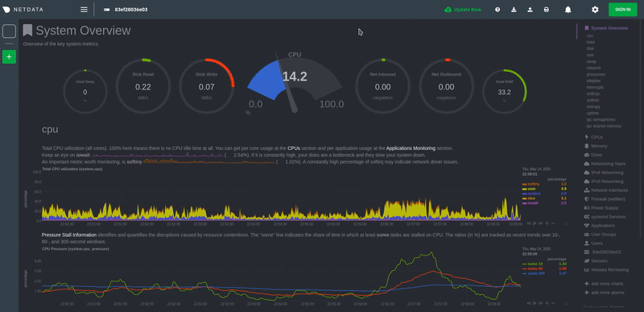Screen dimensions: 644x312
Task: Open Network Interfaces section icon
Action: pyautogui.click(x=587, y=190)
